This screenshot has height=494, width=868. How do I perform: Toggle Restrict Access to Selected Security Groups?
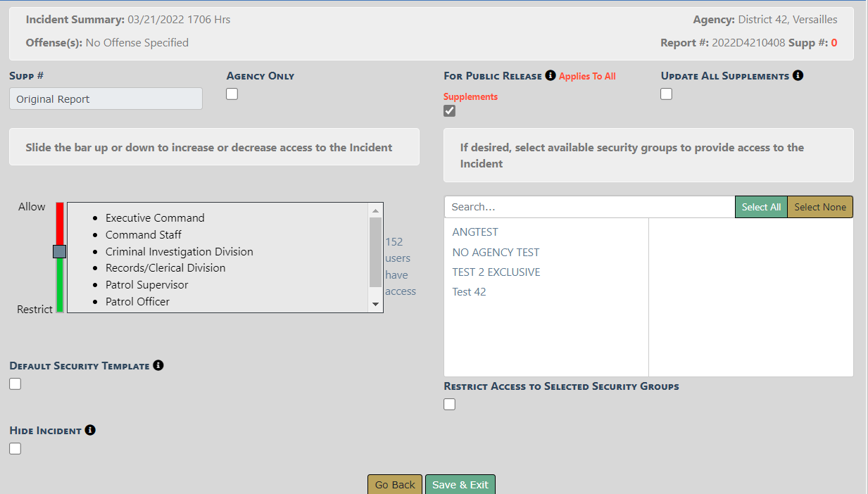450,404
